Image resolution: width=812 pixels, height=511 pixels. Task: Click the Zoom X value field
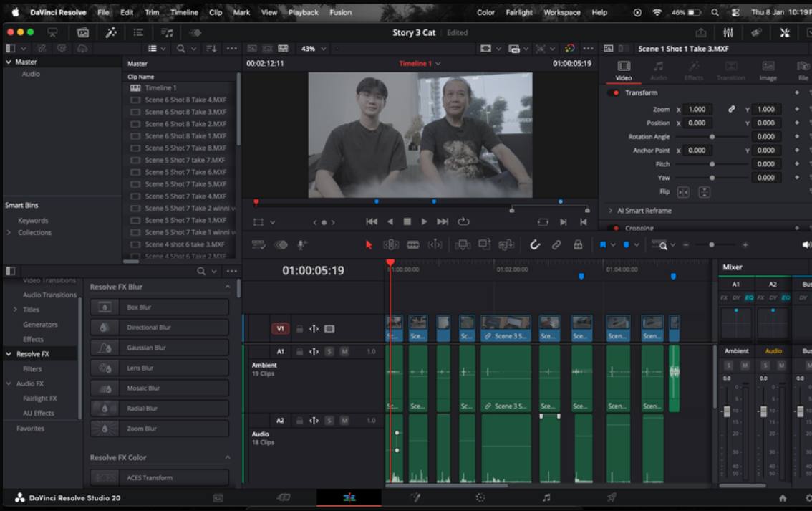697,110
